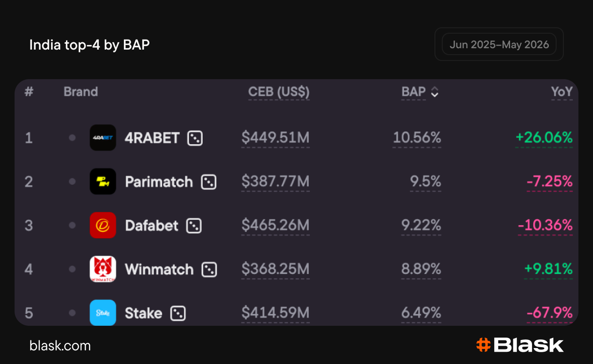This screenshot has width=593, height=364.
Task: Sort by the CEB (US$) column header
Action: [x=279, y=92]
